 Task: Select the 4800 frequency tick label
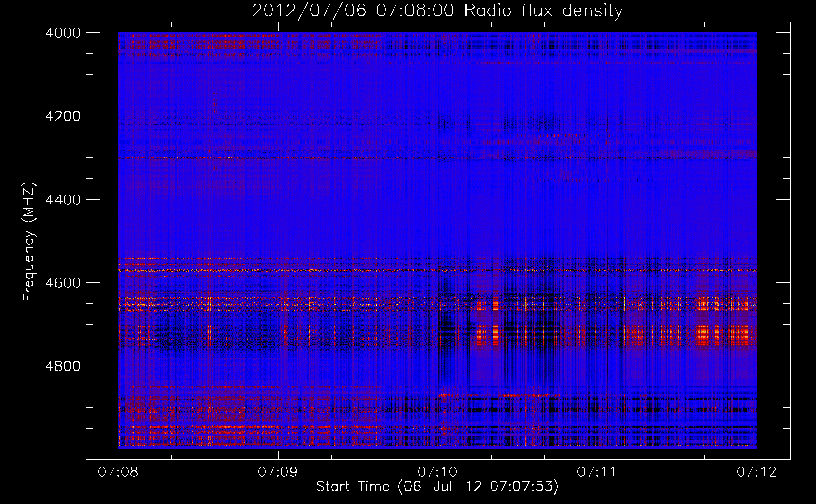click(x=63, y=366)
